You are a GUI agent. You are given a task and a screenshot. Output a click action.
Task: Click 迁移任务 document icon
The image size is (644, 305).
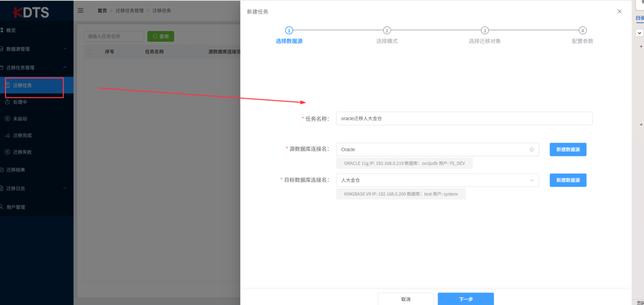(x=8, y=85)
